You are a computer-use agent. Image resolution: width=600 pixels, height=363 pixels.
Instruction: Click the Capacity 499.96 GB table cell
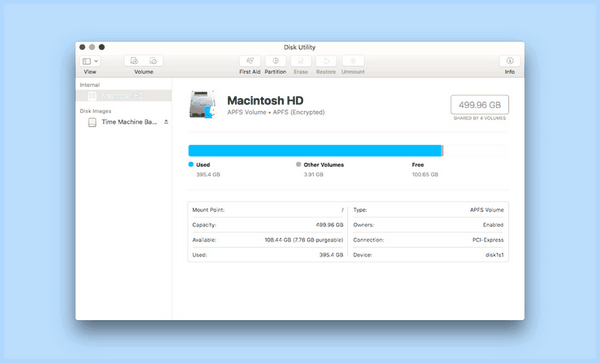click(329, 225)
